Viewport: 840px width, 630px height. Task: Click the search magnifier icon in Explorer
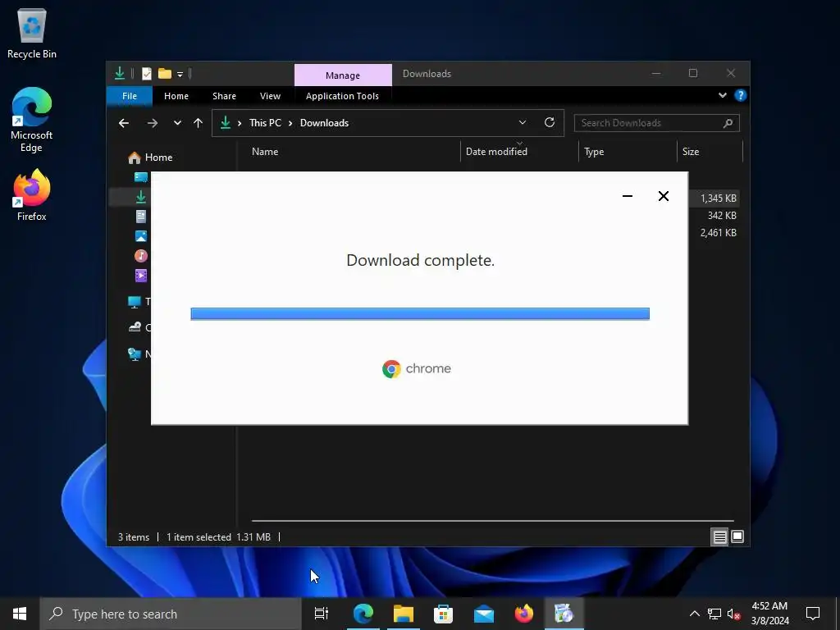pos(728,123)
